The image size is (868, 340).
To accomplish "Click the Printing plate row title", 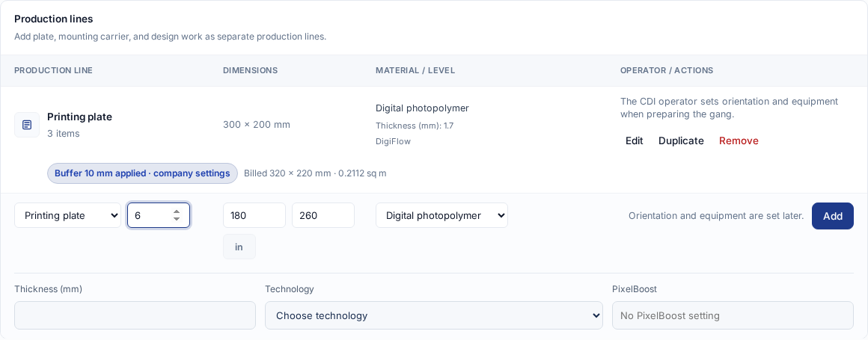I will point(80,117).
